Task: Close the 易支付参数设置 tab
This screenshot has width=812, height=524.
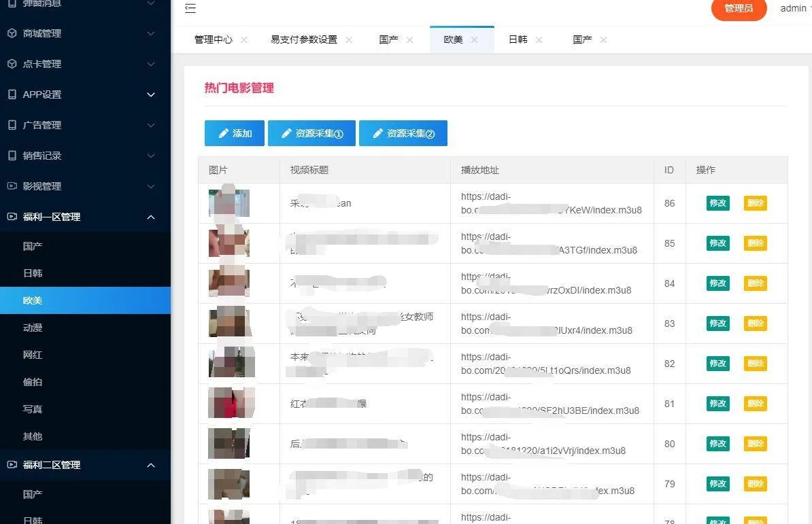Action: click(349, 40)
